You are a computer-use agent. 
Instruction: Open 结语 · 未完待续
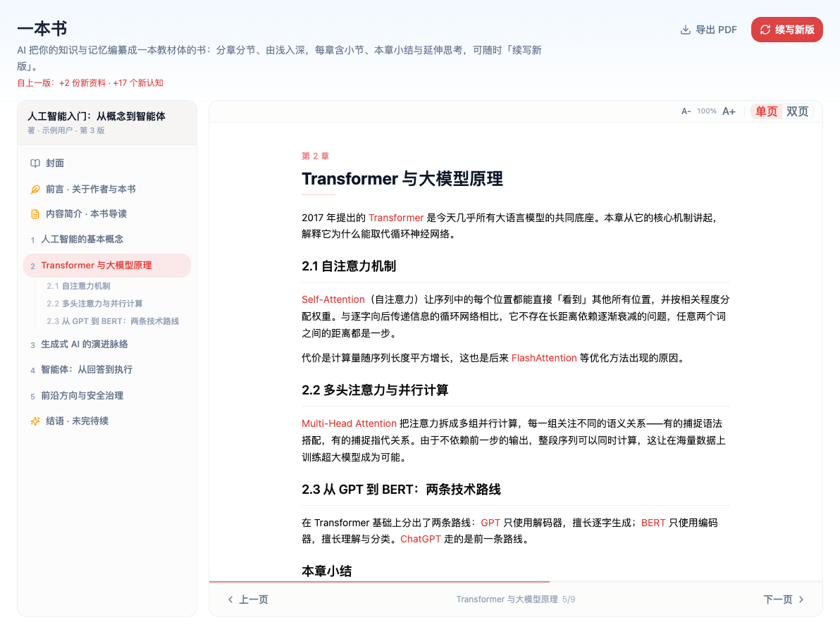pos(107,421)
